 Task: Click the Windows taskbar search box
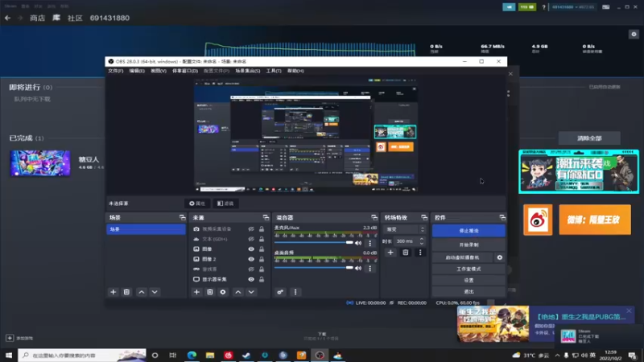coord(82,355)
